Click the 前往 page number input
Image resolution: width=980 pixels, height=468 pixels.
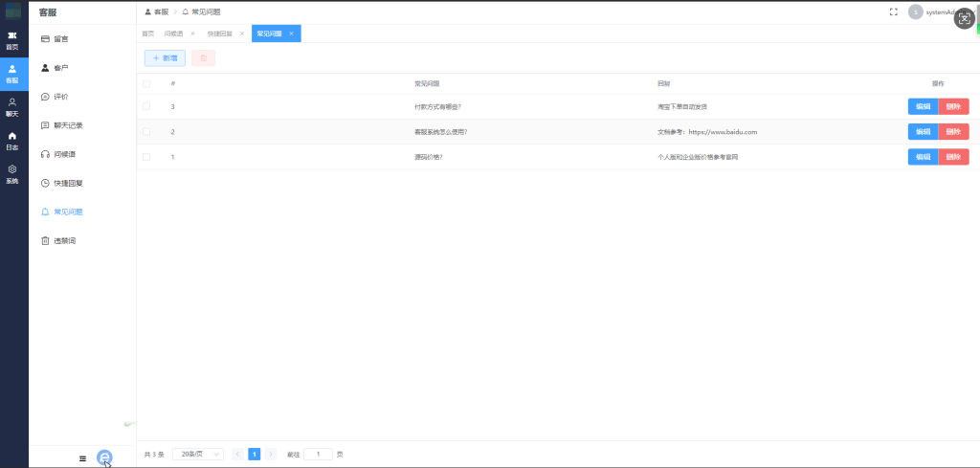coord(318,455)
